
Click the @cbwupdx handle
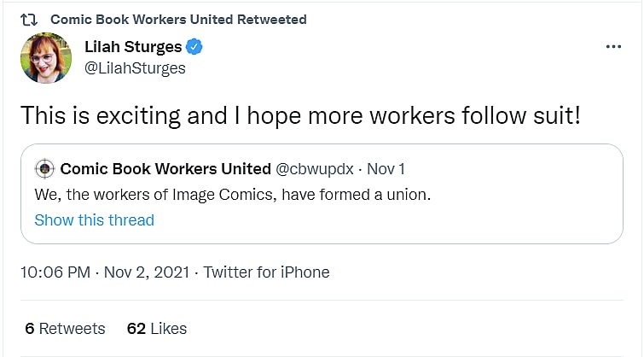pos(315,168)
